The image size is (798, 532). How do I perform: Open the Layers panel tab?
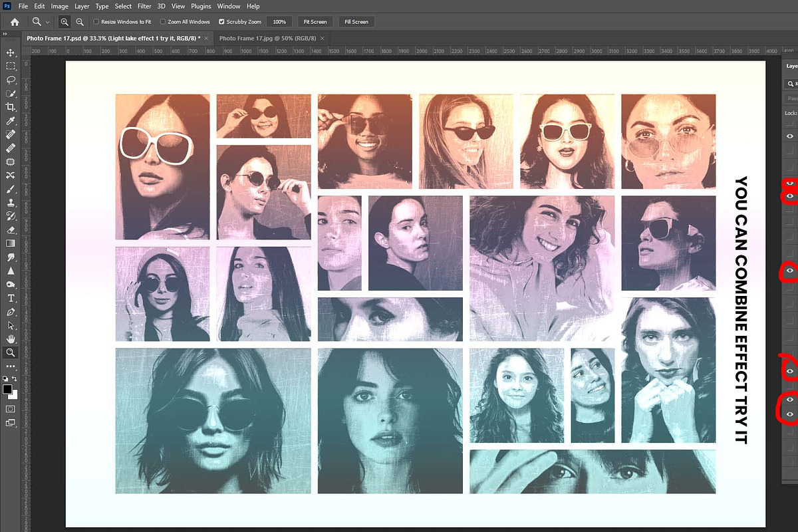tap(791, 66)
